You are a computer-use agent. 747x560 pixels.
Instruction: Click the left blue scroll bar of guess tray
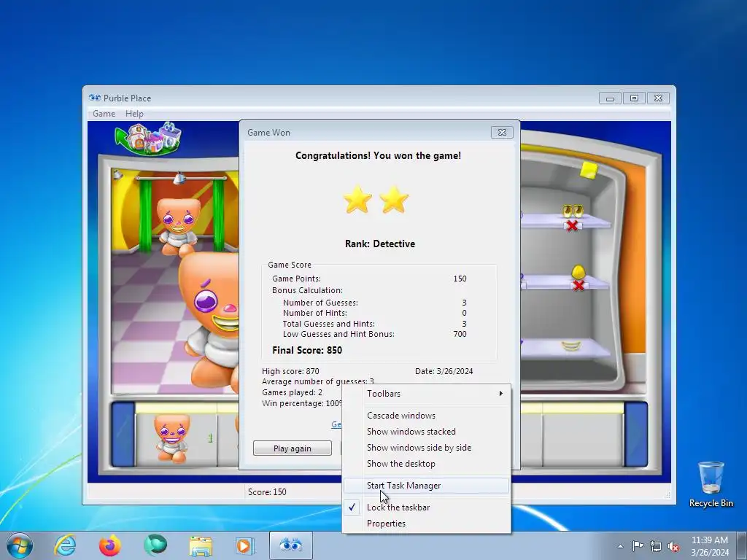pyautogui.click(x=123, y=435)
